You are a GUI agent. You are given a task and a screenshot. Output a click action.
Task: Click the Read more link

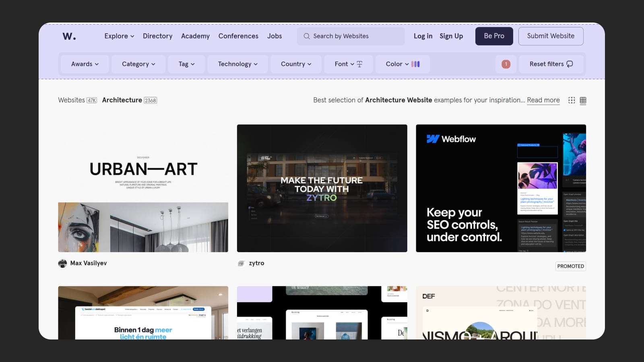pos(543,100)
